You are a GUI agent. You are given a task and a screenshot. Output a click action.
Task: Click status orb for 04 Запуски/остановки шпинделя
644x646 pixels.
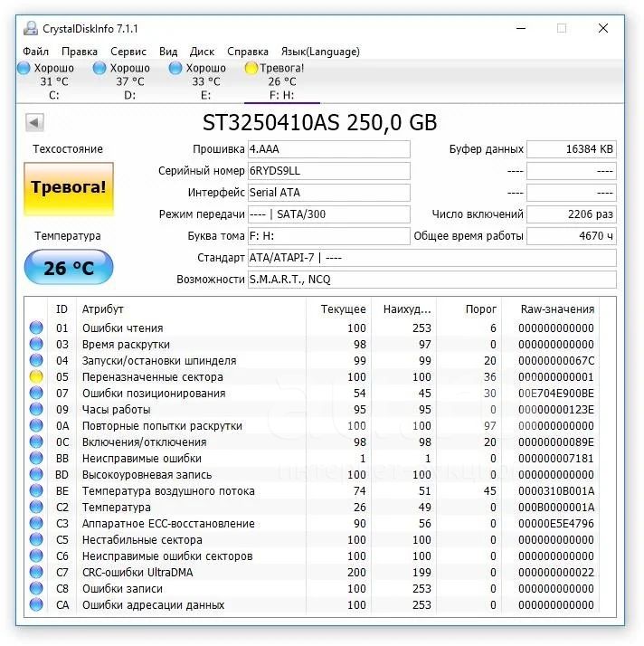[x=36, y=360]
